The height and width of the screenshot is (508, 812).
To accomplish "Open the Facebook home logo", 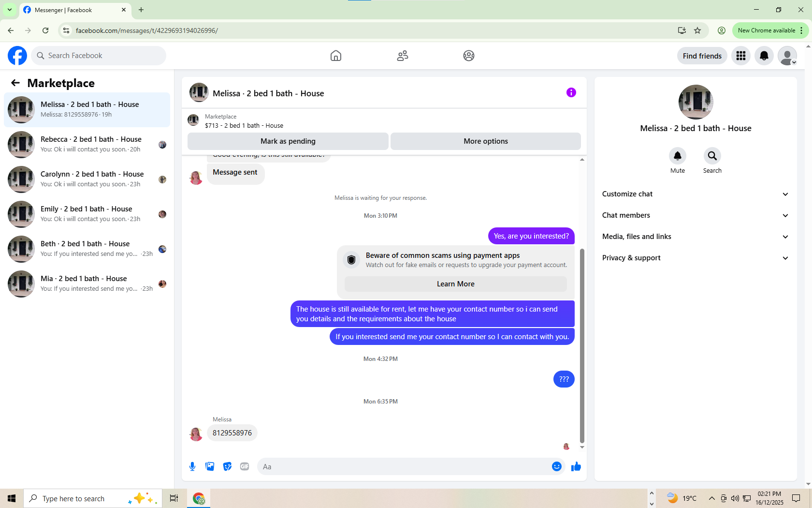I will [x=17, y=56].
